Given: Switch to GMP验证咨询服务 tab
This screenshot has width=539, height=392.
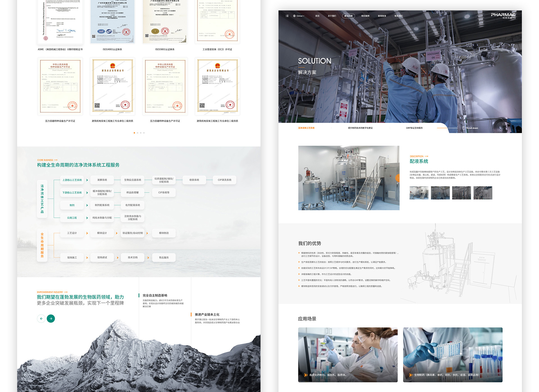Looking at the screenshot, I should click(x=414, y=128).
